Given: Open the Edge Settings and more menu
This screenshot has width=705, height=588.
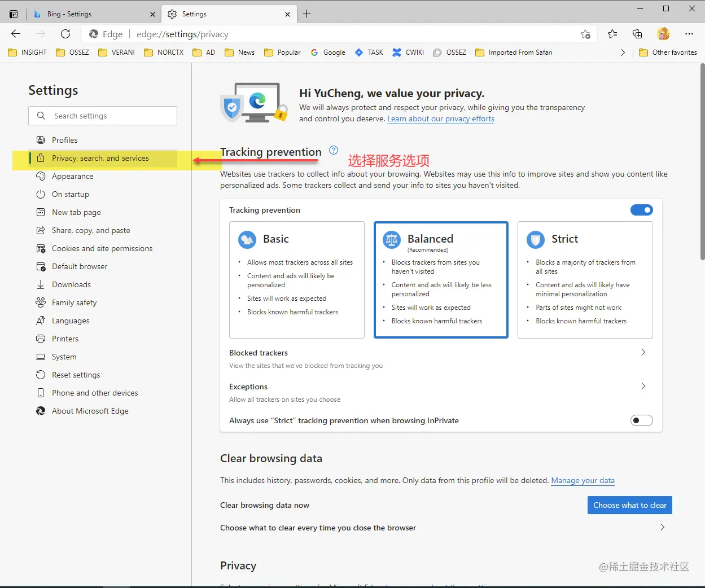Looking at the screenshot, I should [x=689, y=34].
